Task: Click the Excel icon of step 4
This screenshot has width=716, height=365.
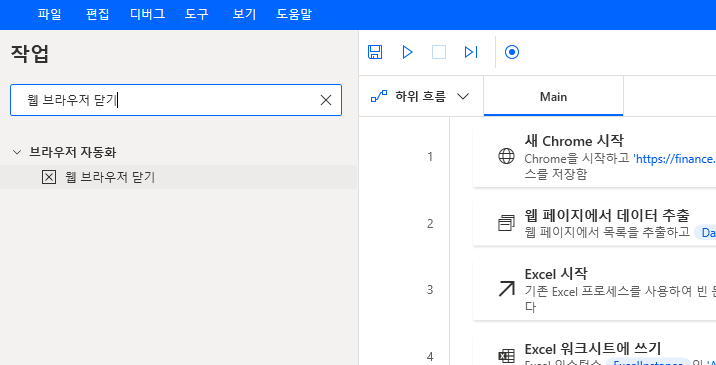Action: pyautogui.click(x=506, y=356)
